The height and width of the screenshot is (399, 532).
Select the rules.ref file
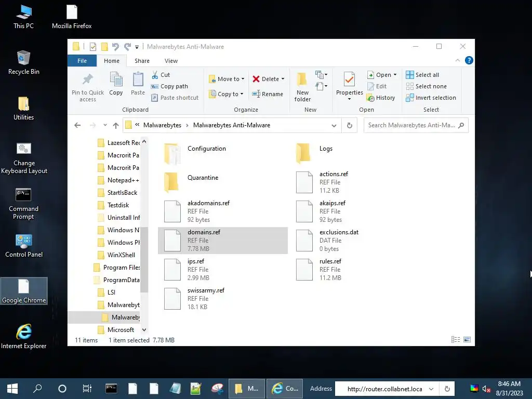(354, 270)
